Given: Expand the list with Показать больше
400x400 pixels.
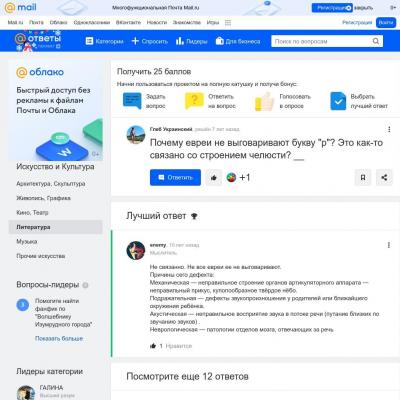Looking at the screenshot, I should [59, 338].
